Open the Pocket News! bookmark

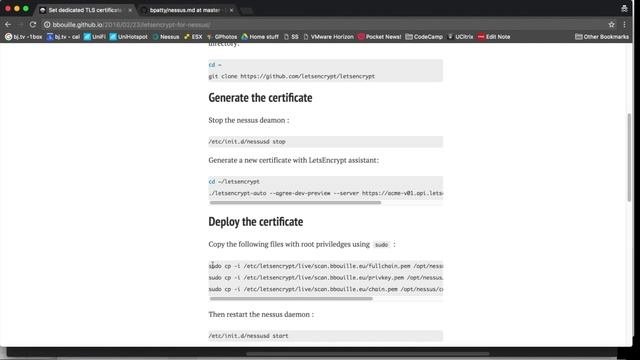point(380,37)
